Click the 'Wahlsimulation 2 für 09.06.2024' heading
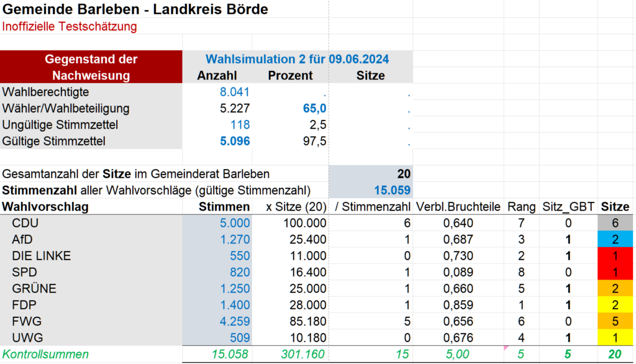Viewport: 636px width, 364px height. tap(298, 59)
